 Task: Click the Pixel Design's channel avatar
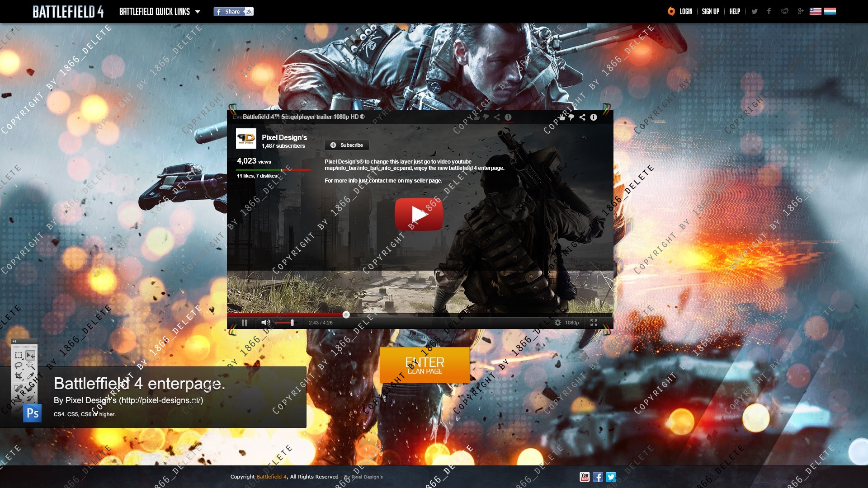246,138
